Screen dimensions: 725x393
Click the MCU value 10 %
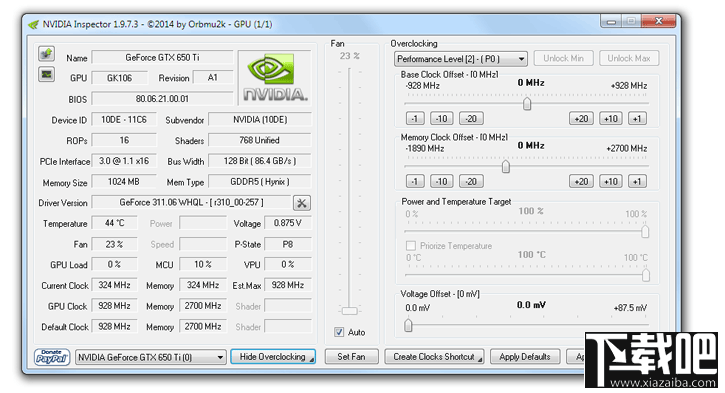point(203,264)
